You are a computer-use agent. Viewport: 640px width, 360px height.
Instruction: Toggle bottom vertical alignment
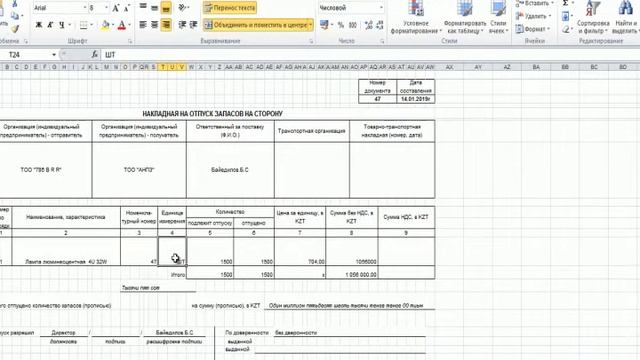pyautogui.click(x=166, y=7)
